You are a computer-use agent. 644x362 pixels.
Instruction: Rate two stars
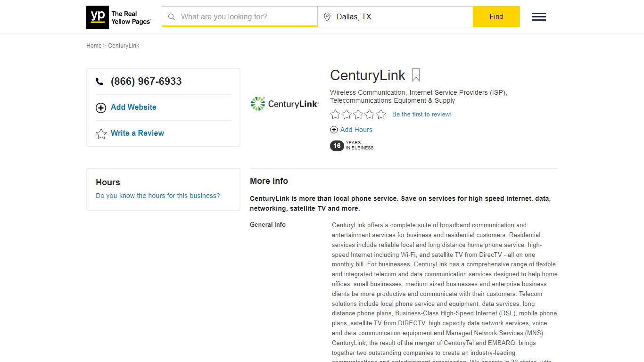(x=347, y=114)
